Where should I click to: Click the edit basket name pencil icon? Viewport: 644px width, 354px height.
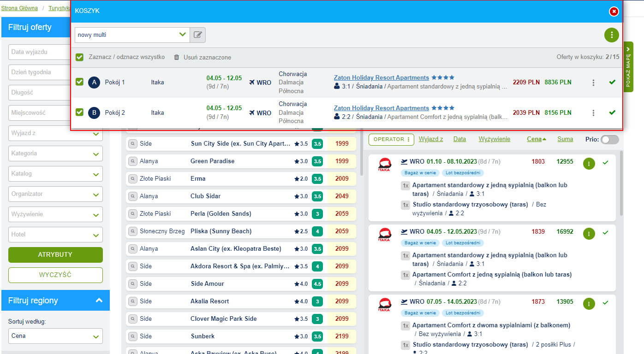[198, 35]
